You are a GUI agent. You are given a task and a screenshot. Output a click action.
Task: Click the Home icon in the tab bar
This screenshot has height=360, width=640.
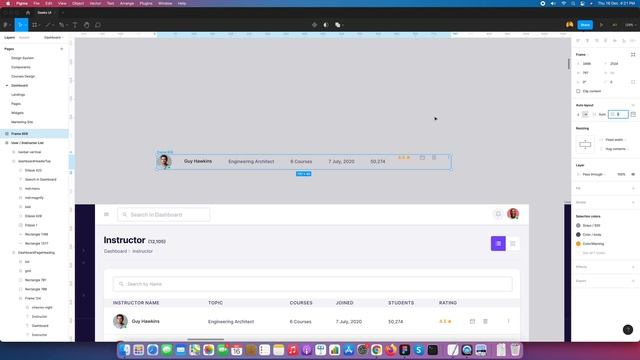point(28,13)
